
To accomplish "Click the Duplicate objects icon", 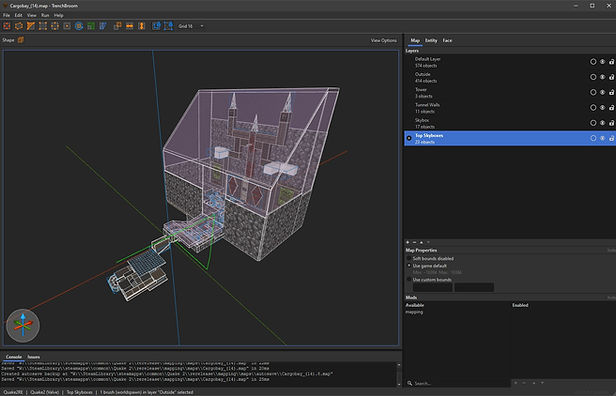I will coord(117,26).
